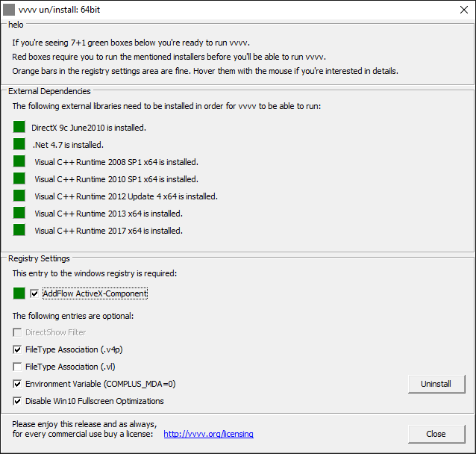Click the 'AddFlow ActiveX-Component' label

[95, 293]
